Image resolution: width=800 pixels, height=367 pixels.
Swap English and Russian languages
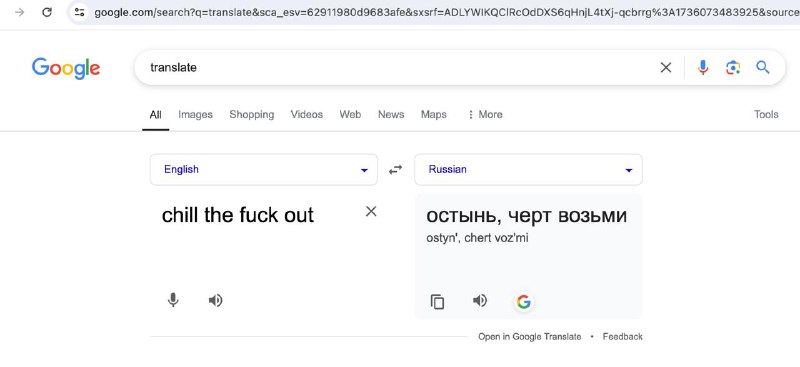pos(395,169)
